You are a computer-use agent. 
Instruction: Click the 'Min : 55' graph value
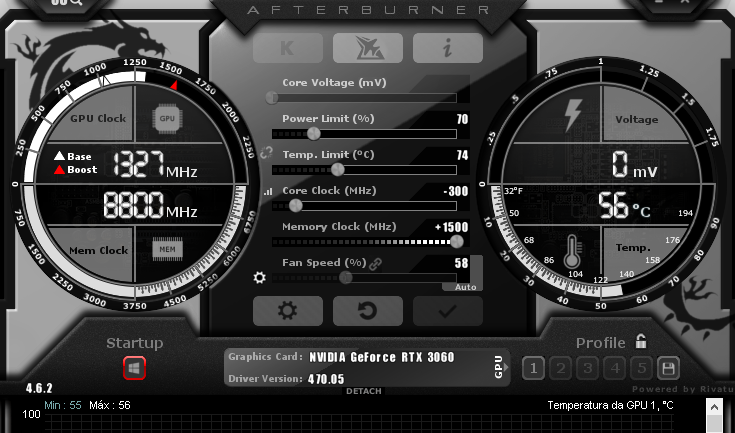[x=63, y=405]
